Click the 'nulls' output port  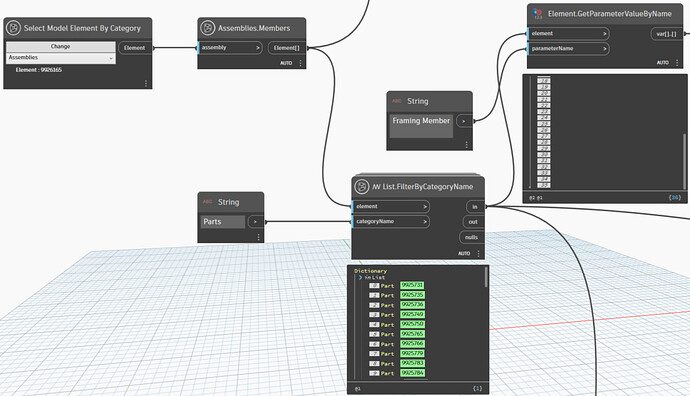(x=471, y=237)
